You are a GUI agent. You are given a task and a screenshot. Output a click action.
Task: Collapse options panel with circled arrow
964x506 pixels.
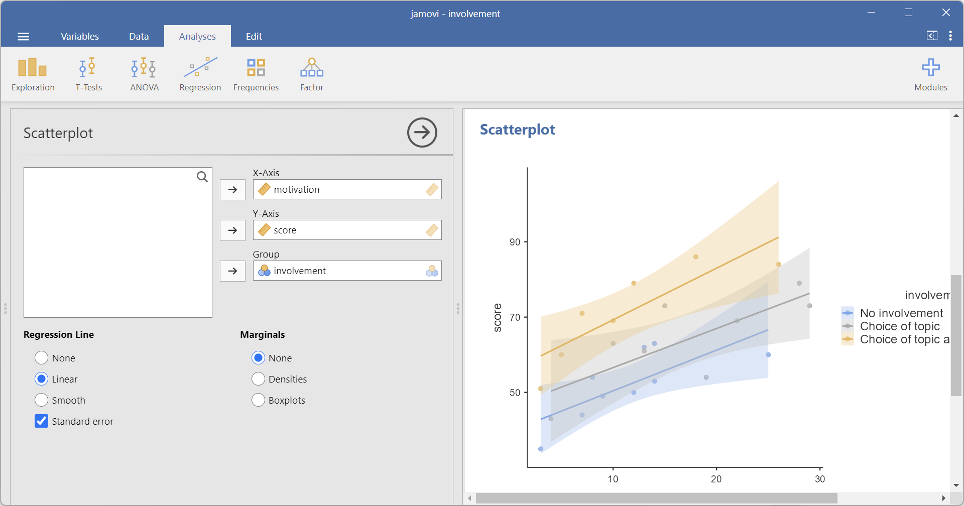click(x=422, y=132)
